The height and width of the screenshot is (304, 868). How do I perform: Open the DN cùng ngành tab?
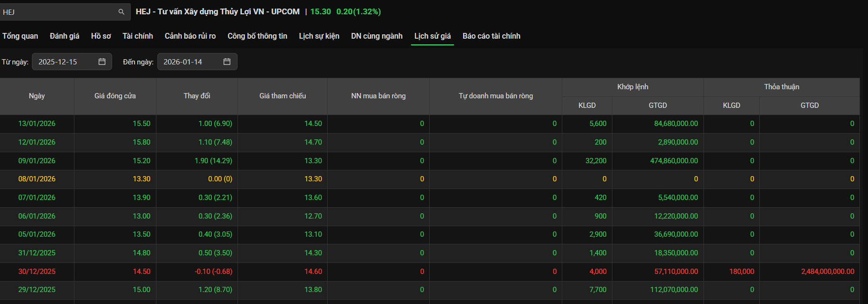coord(377,36)
